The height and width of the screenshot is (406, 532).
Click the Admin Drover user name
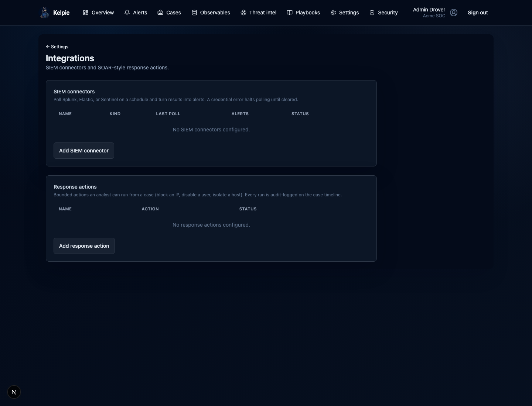coord(429,10)
